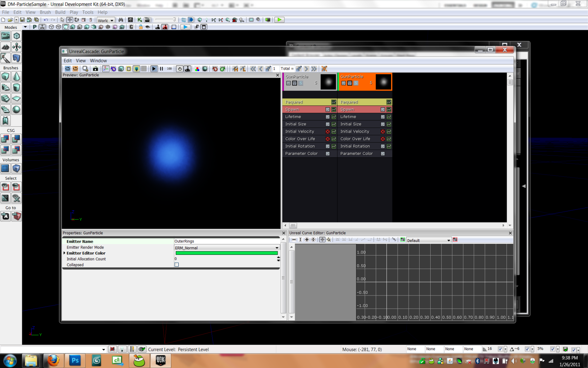Click the red undo arrow in Cascade

215,69
